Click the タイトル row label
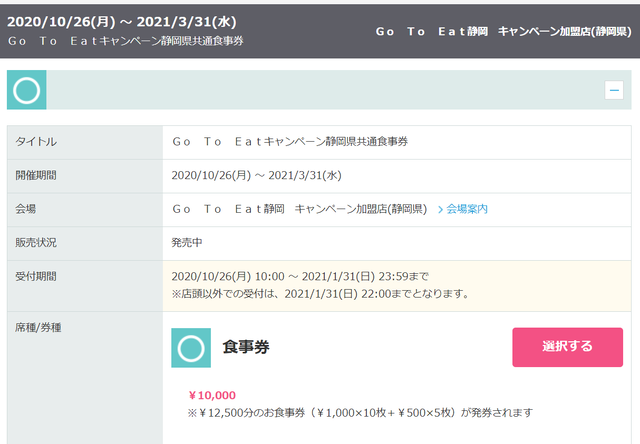640x444 pixels. (x=36, y=142)
